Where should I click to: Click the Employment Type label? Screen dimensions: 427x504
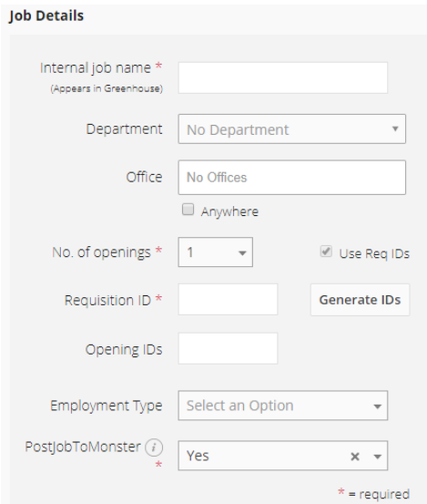pyautogui.click(x=107, y=406)
